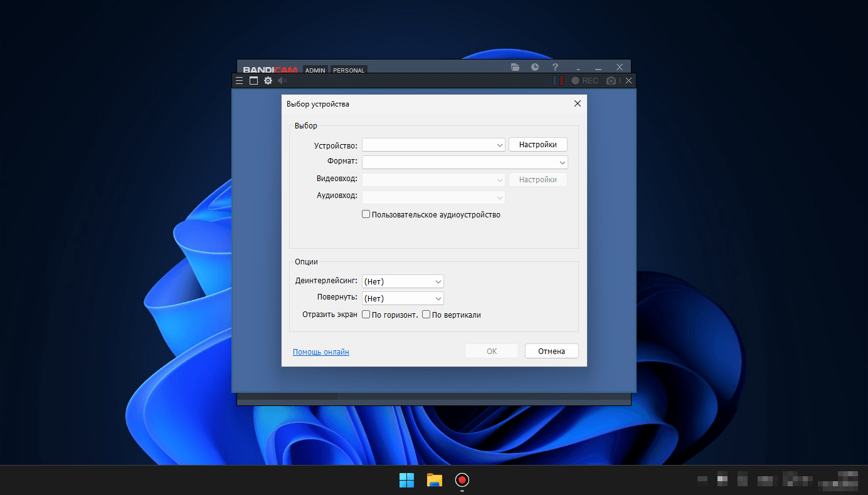The height and width of the screenshot is (495, 868).
Task: Open File Explorer from the taskbar
Action: [434, 480]
